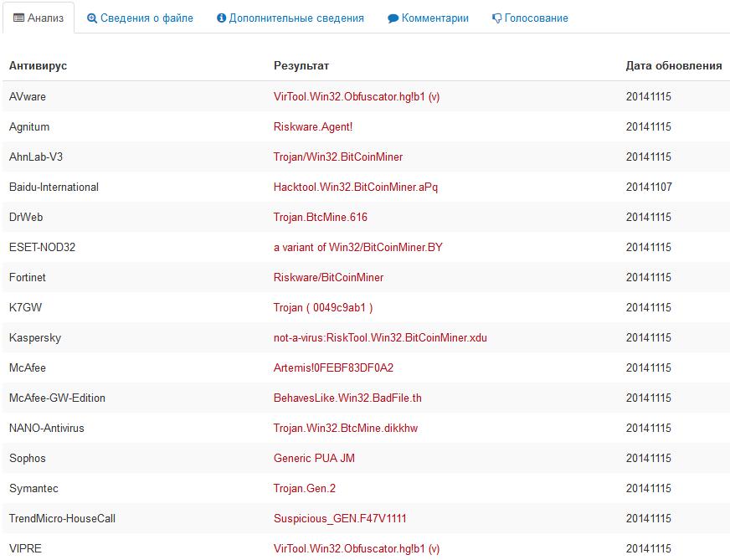
Task: Select result Trojan.Gen.2
Action: coord(305,488)
